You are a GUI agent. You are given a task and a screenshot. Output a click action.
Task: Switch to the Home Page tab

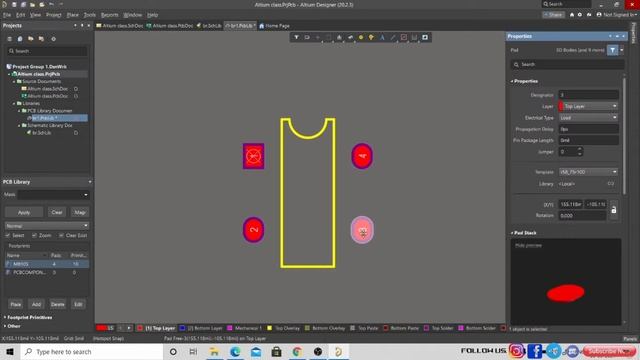tap(274, 26)
